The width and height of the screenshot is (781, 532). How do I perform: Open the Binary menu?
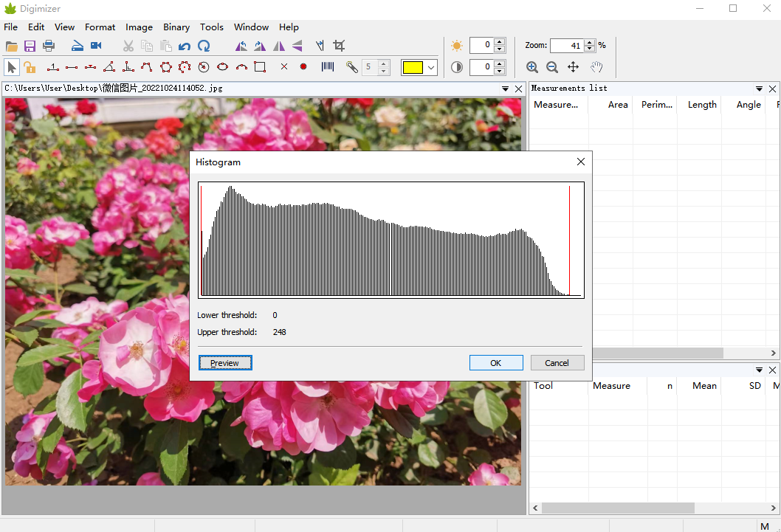click(176, 27)
